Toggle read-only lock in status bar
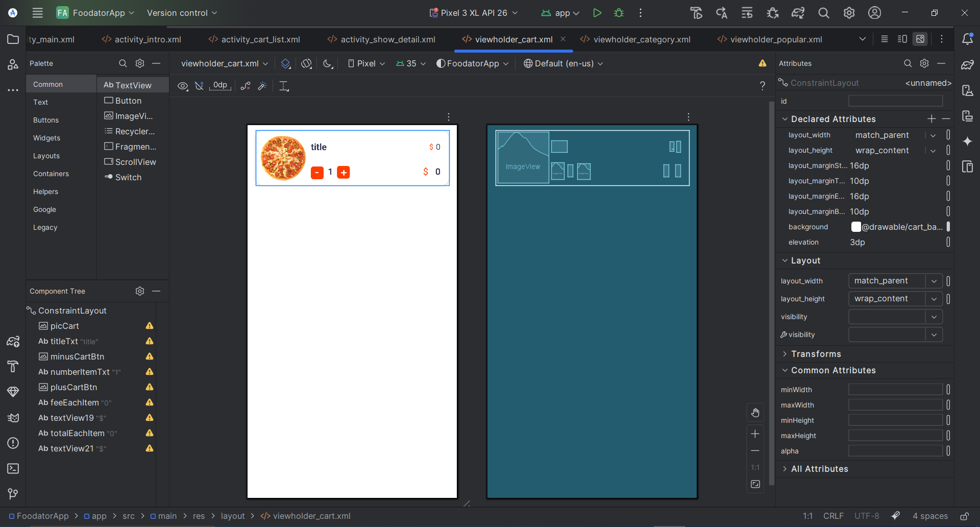Image resolution: width=980 pixels, height=527 pixels. (964, 516)
